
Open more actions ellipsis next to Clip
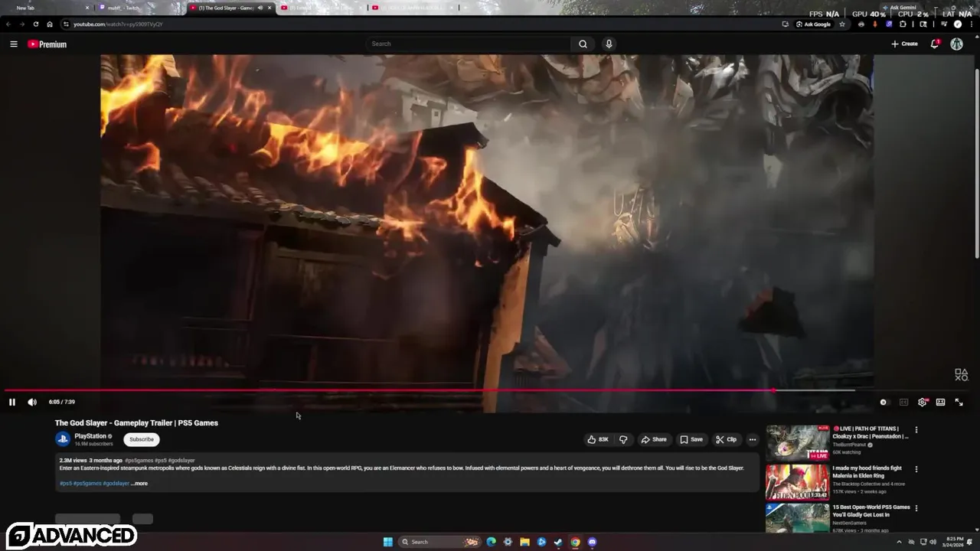(753, 439)
